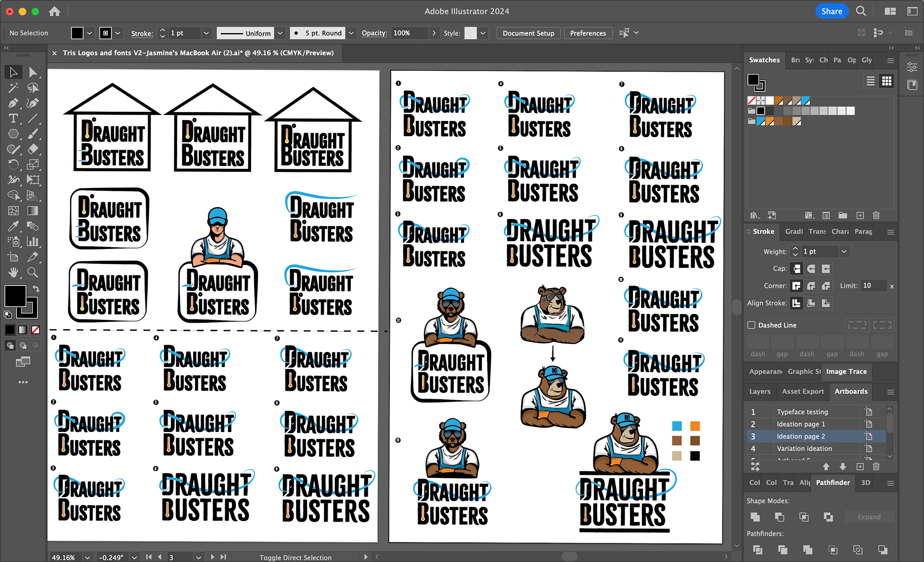This screenshot has width=924, height=562.
Task: Select the Direct Selection tool
Action: click(33, 72)
